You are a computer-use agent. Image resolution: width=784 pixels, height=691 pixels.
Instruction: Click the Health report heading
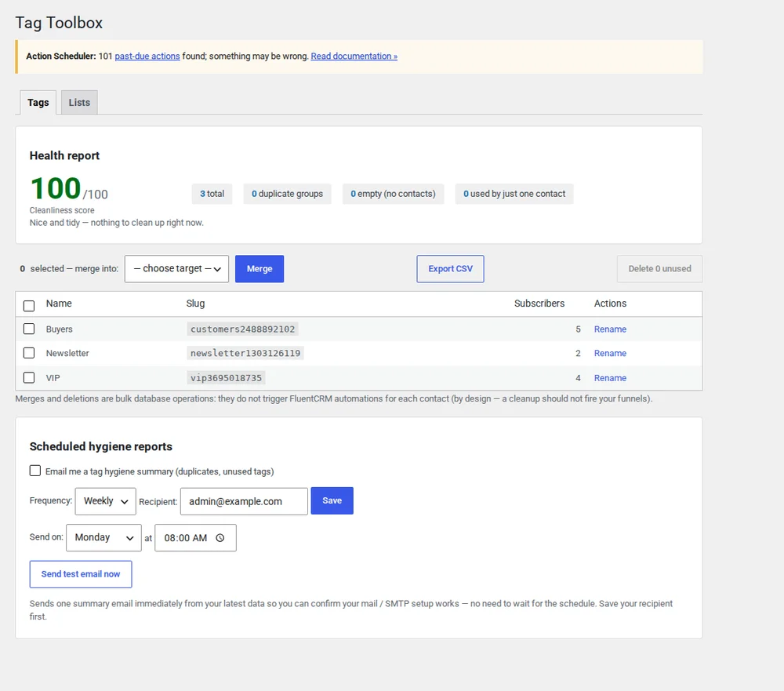pos(64,155)
